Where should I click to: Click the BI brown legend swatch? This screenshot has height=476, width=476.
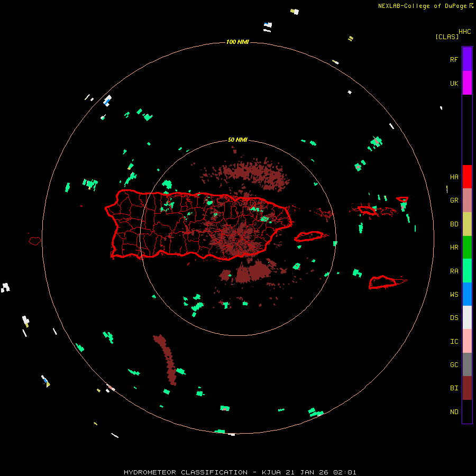pos(467,388)
